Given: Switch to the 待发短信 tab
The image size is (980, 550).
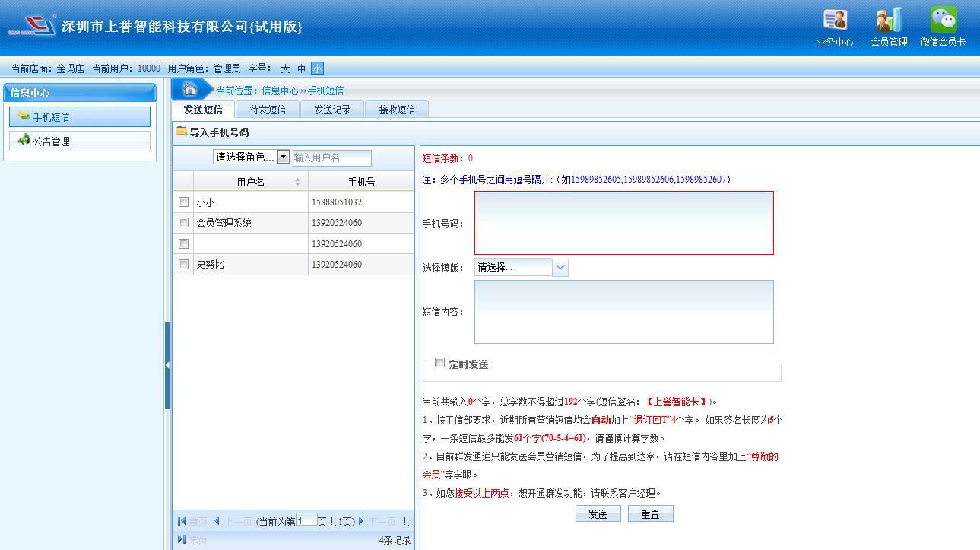Looking at the screenshot, I should click(268, 110).
